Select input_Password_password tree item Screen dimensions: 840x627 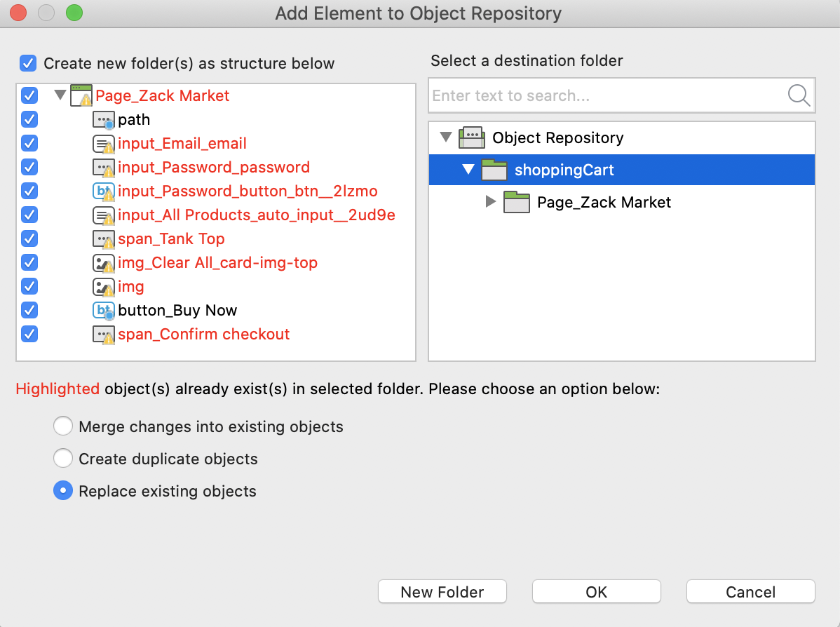coord(214,167)
